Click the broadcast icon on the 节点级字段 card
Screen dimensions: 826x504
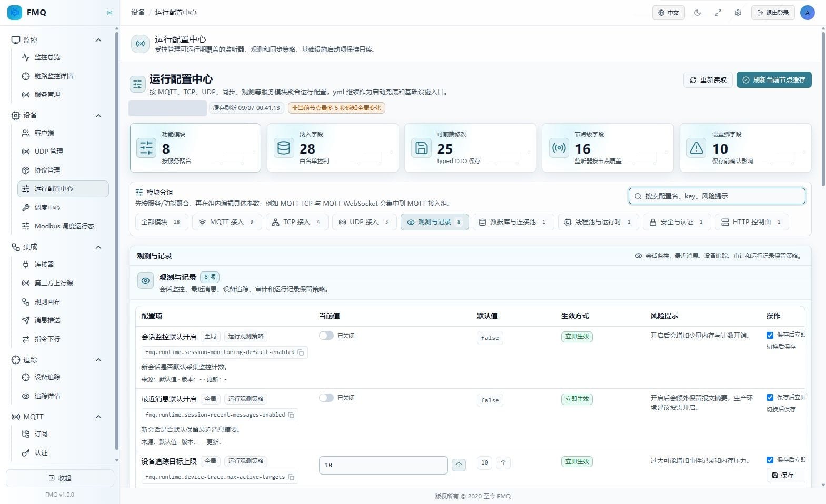pyautogui.click(x=559, y=148)
